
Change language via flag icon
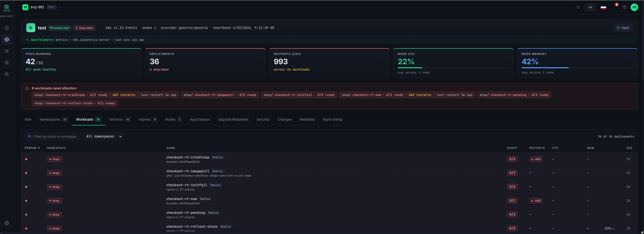click(603, 7)
